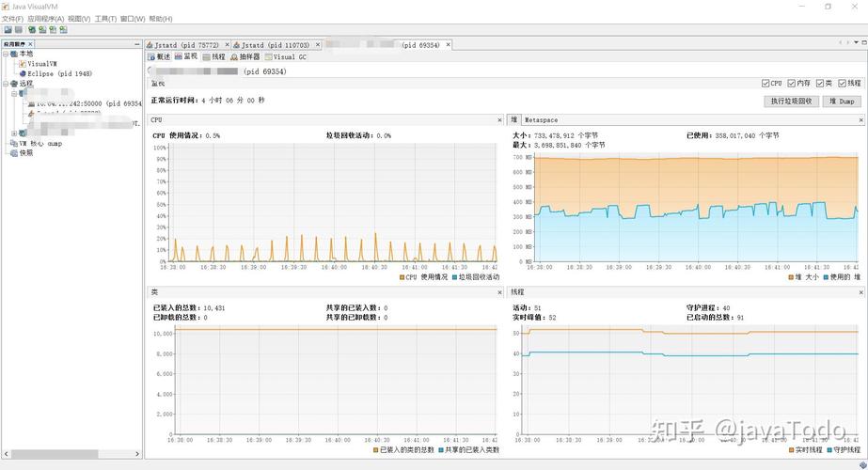Image resolution: width=868 pixels, height=470 pixels.
Task: Open the 视图(V) menu
Action: (79, 19)
